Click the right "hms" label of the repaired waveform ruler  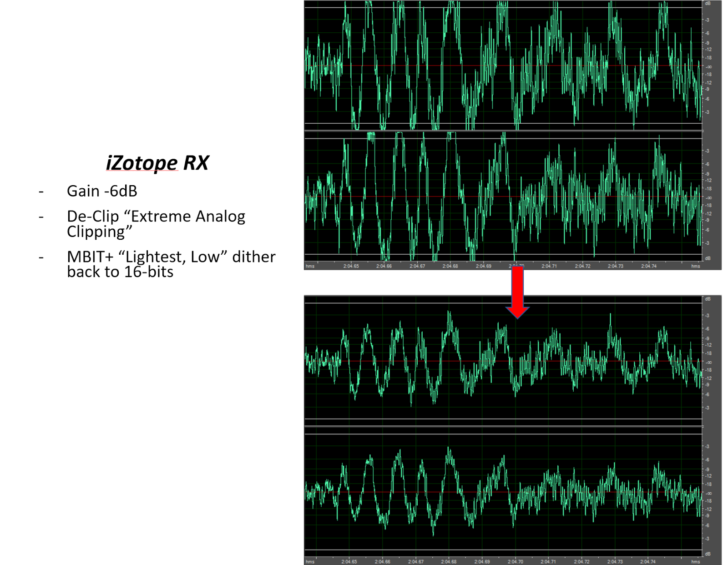[x=696, y=562]
